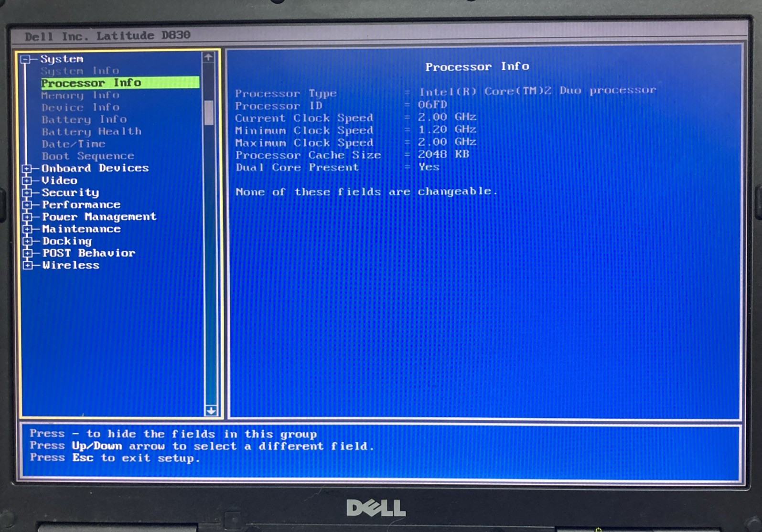Expand the POST Behavior group

click(x=27, y=254)
